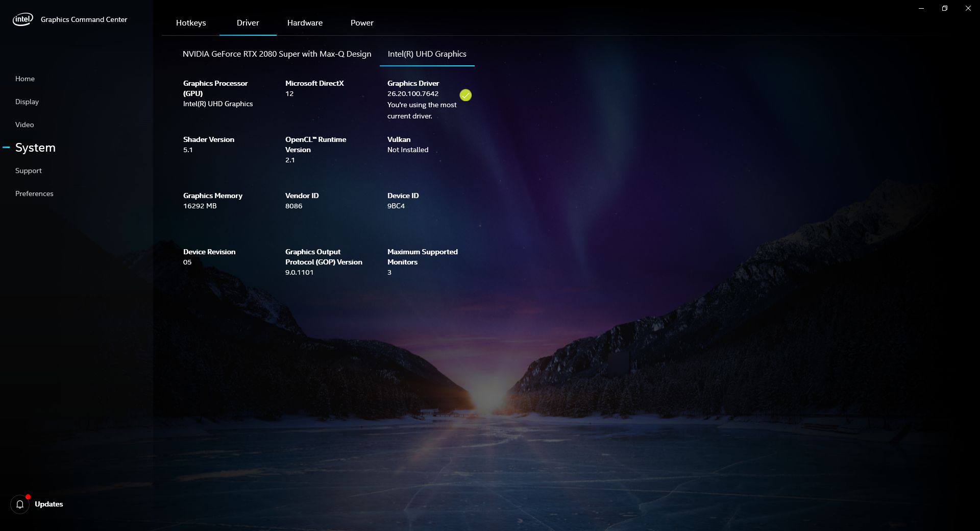Screen dimensions: 980x531
Task: Click the most current driver message
Action: click(x=422, y=110)
